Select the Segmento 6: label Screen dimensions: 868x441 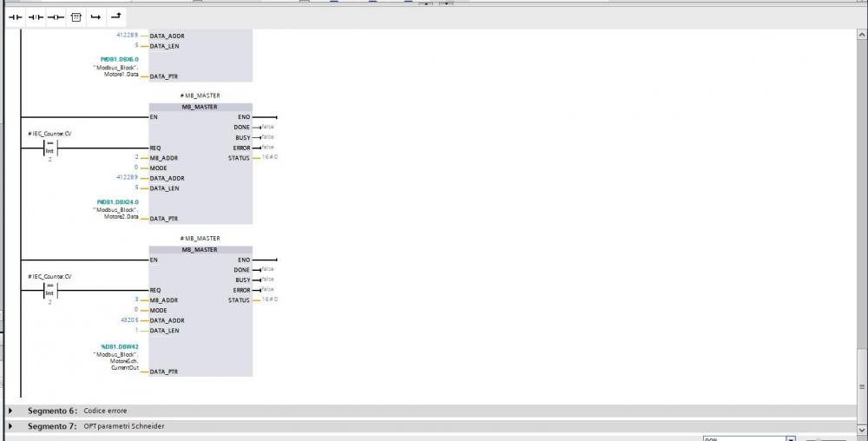(53, 411)
